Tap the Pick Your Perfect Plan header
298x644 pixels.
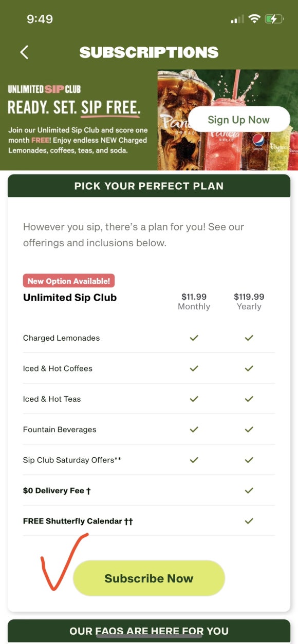tap(149, 186)
